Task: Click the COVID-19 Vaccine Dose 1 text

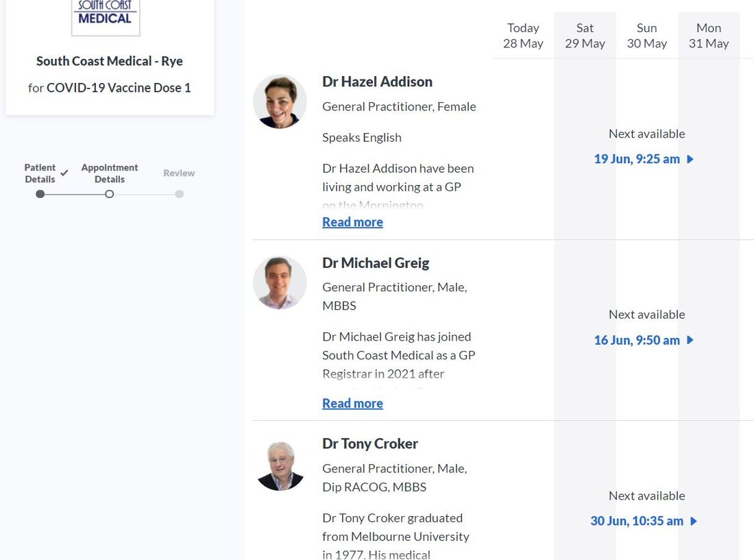Action: pos(119,88)
